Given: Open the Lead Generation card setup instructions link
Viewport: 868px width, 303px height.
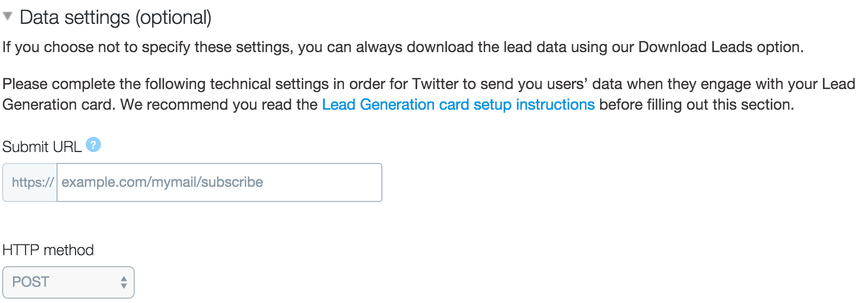Looking at the screenshot, I should click(458, 104).
